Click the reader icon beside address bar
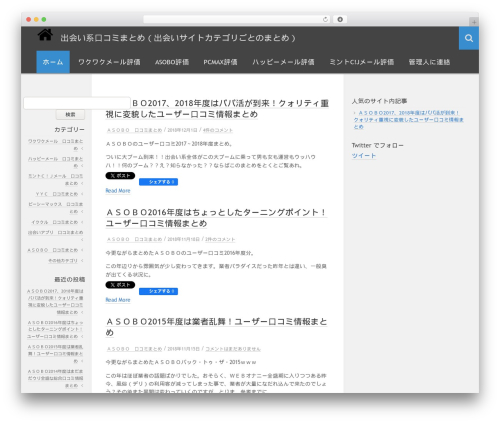 (x=340, y=20)
